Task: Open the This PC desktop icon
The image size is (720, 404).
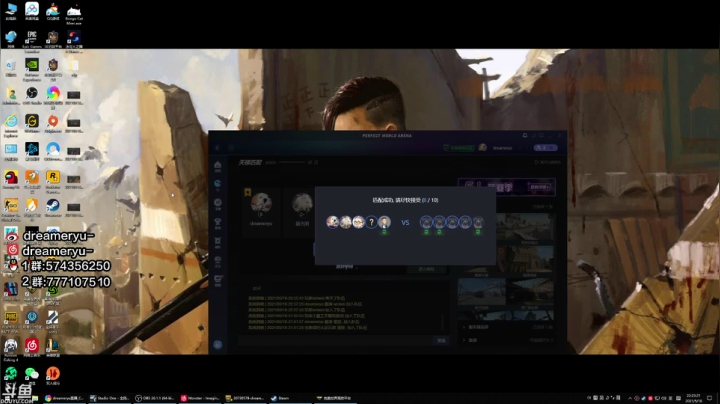Action: point(11,11)
